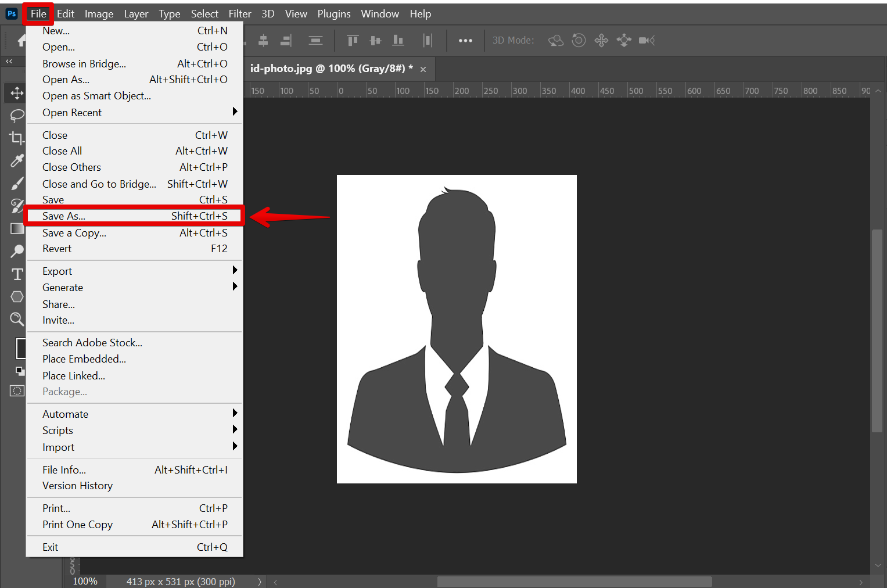
Task: Select the Gradient tool
Action: click(x=16, y=228)
